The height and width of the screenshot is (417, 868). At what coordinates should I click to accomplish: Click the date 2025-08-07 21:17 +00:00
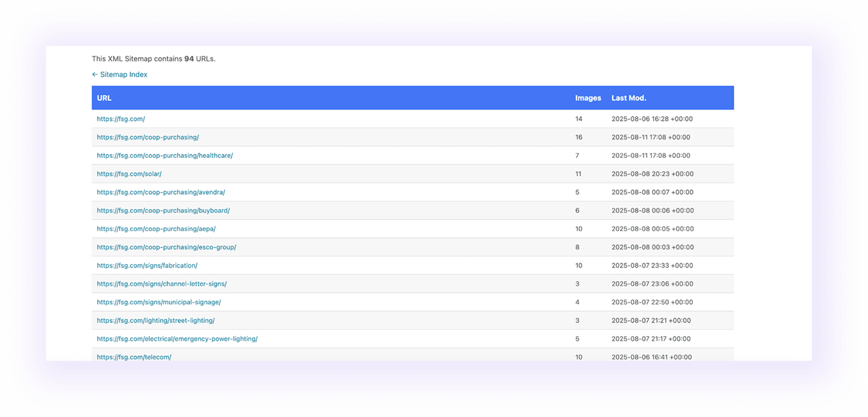point(651,339)
